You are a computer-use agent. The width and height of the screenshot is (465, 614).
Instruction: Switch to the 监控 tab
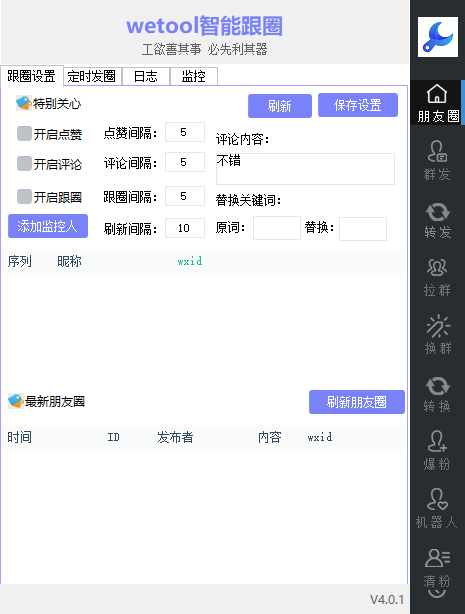coord(194,76)
